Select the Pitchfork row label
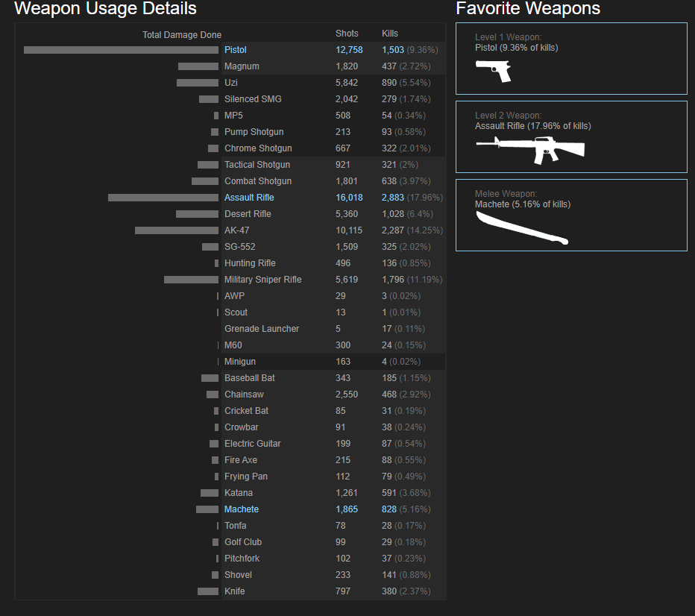 point(242,558)
